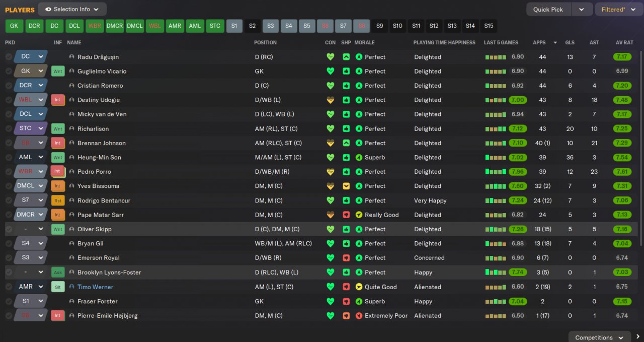Click Timo Werner's Slt info badge
The width and height of the screenshot is (644, 342).
[58, 287]
